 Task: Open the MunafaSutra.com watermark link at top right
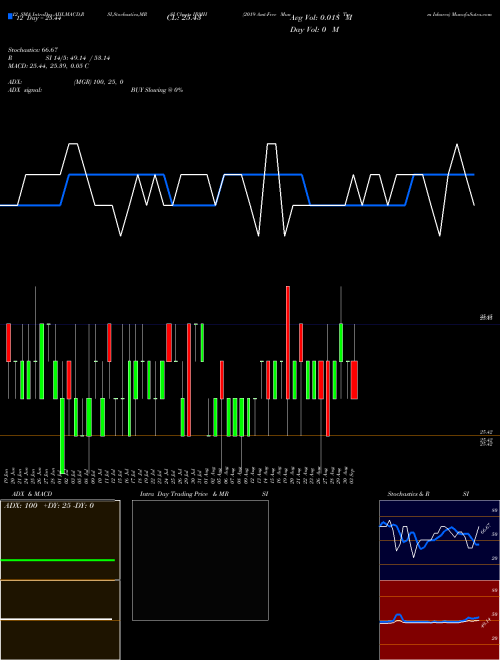(472, 14)
